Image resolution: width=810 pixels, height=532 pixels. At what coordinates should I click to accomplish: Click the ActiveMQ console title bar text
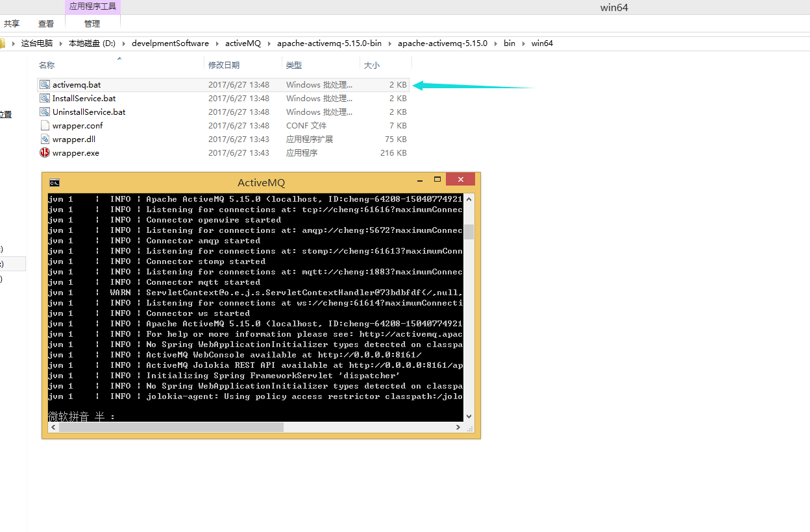point(261,183)
